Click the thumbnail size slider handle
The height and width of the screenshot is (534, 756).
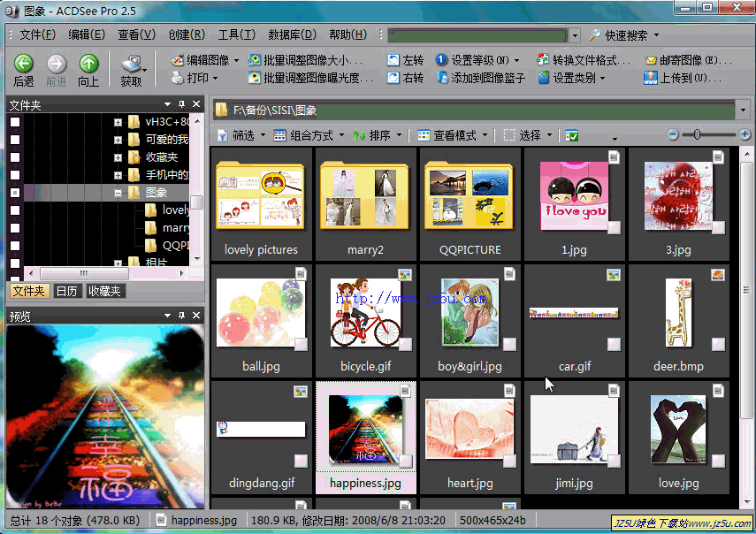pos(697,134)
